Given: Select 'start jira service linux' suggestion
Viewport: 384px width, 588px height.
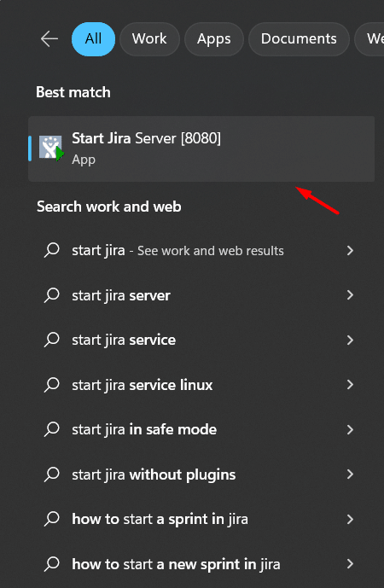Looking at the screenshot, I should (x=143, y=385).
